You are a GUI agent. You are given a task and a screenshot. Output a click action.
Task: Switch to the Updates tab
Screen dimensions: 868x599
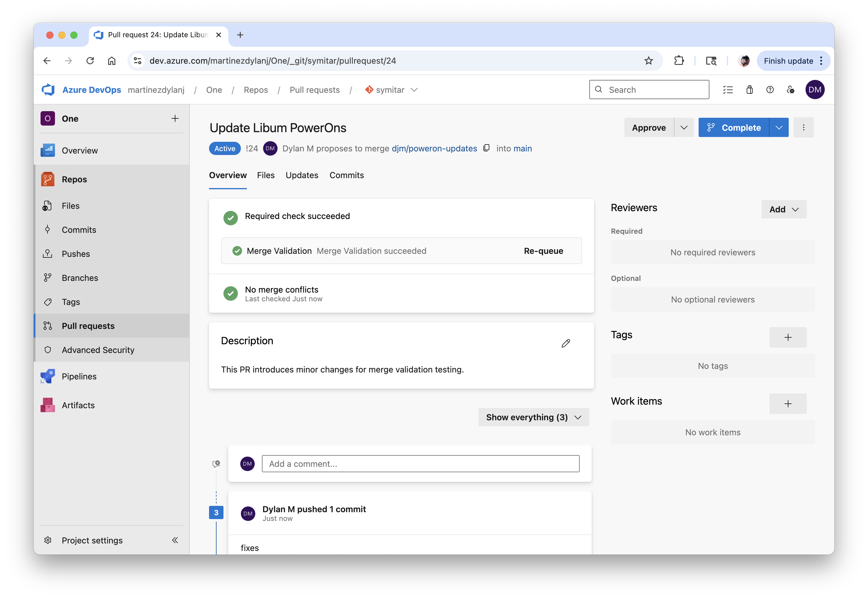click(302, 175)
